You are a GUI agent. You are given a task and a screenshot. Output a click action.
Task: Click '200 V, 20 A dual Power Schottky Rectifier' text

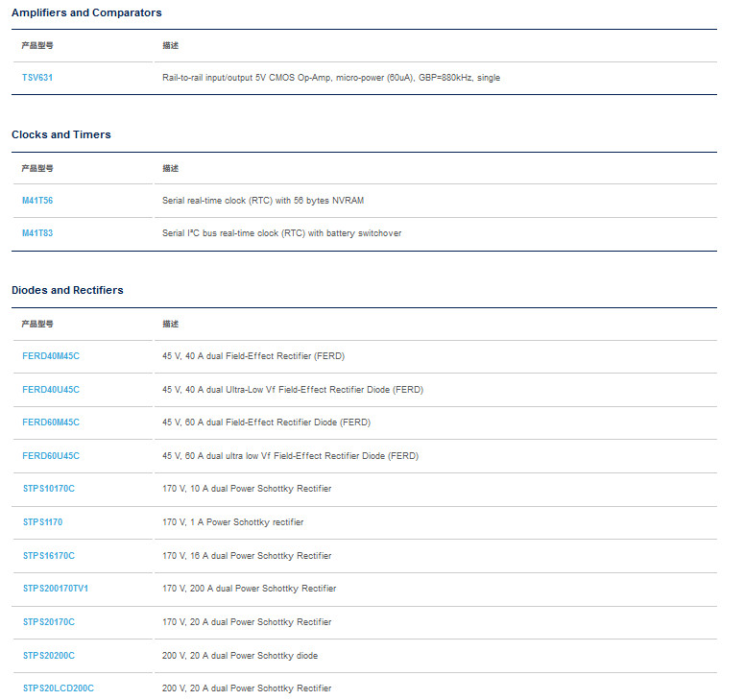247,688
